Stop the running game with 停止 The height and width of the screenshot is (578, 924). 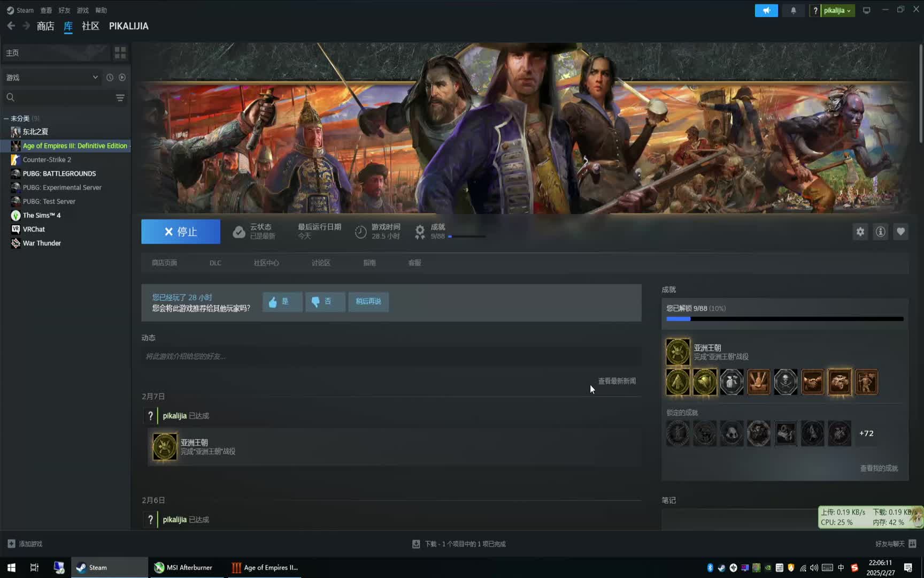point(181,232)
